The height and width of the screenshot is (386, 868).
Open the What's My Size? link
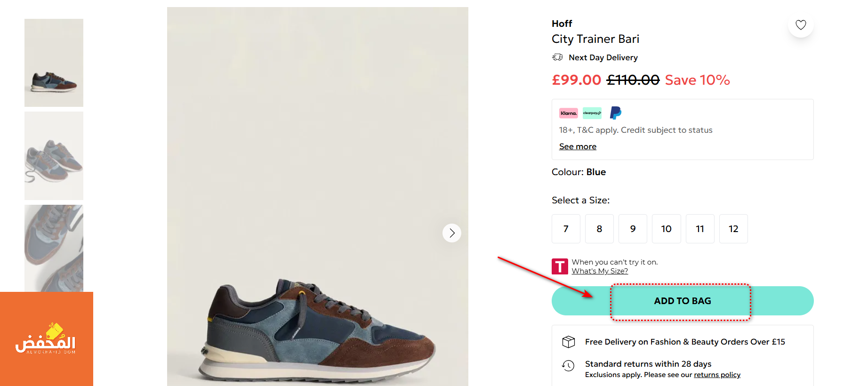point(600,271)
